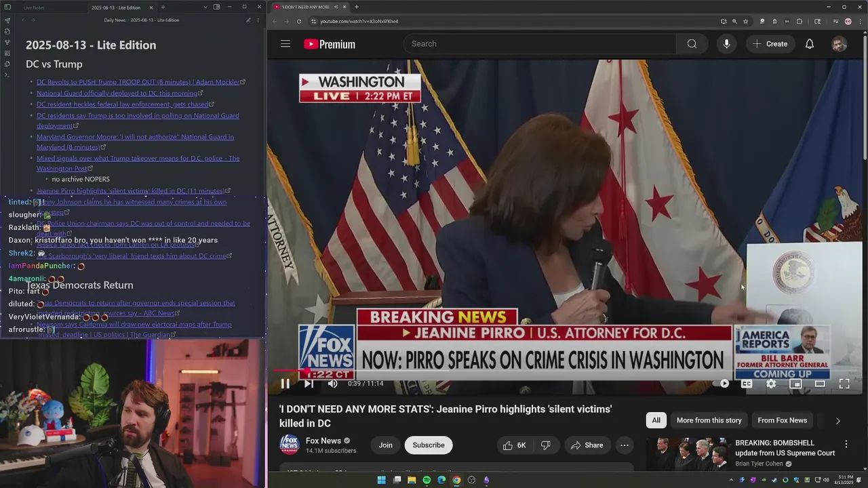Toggle the notes left sidebar
This screenshot has height=488, width=868.
(x=7, y=7)
